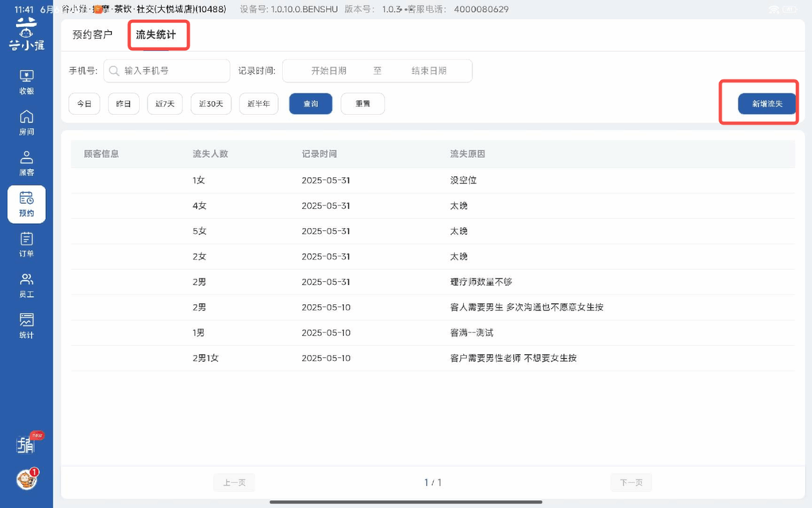Filter records by 今日
The width and height of the screenshot is (812, 508).
(84, 104)
